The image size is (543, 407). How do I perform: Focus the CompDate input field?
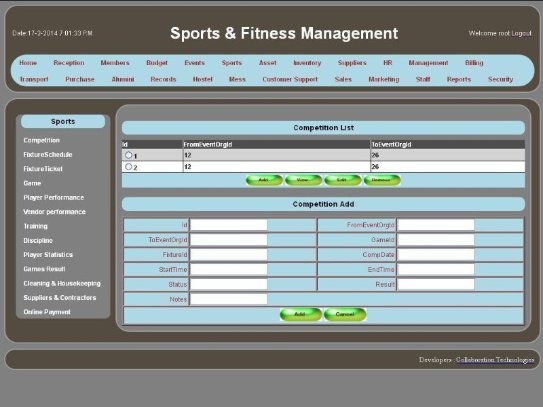point(436,255)
